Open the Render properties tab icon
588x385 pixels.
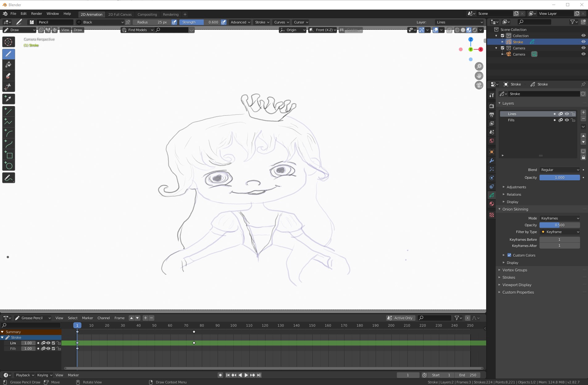pos(492,106)
